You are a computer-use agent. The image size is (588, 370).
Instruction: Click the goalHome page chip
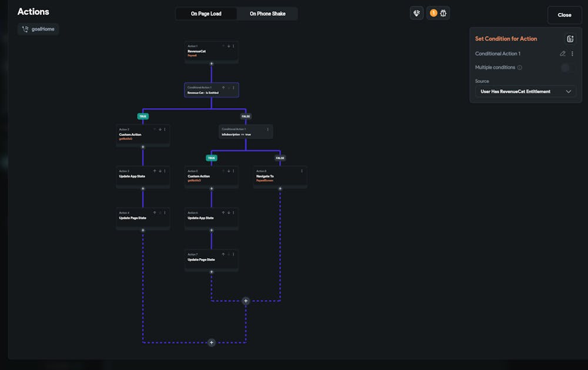pos(38,29)
